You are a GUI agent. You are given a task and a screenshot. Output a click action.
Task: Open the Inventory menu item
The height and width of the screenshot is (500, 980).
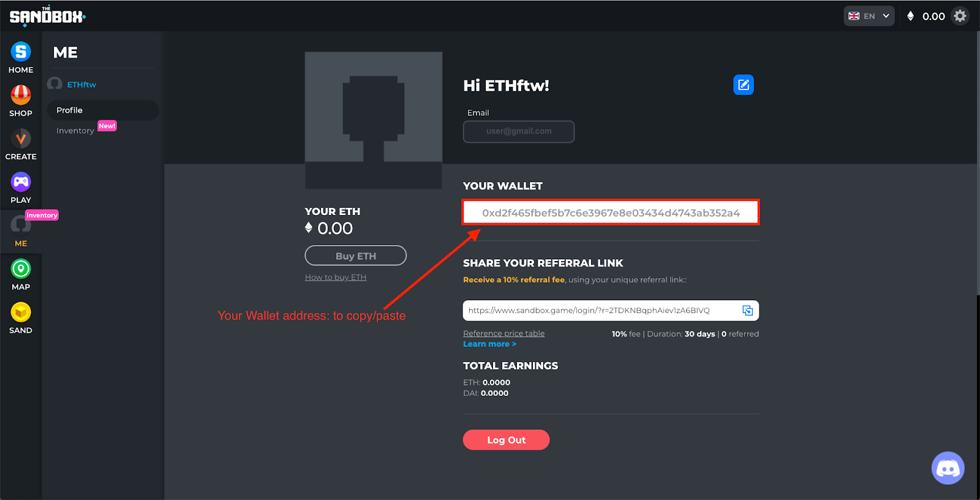point(75,131)
